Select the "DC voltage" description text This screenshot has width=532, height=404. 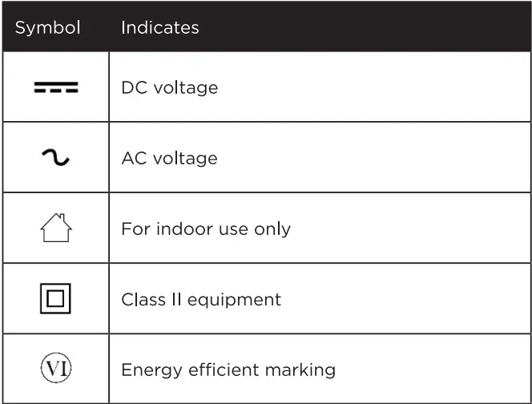click(169, 87)
